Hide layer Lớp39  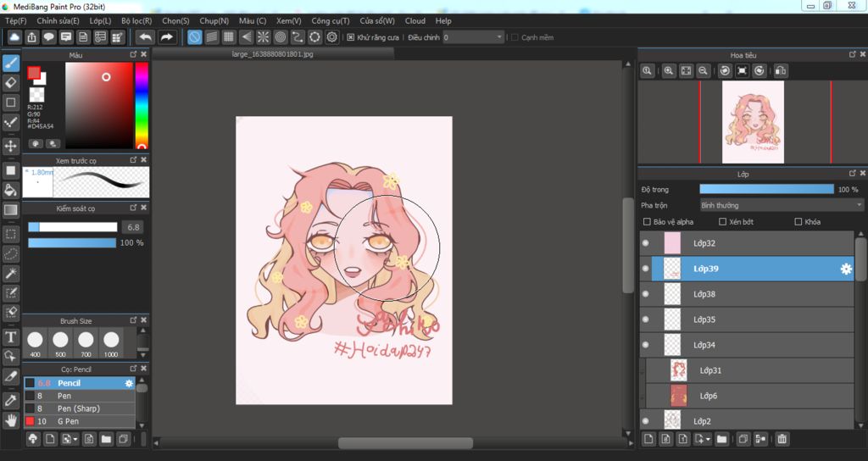[645, 269]
